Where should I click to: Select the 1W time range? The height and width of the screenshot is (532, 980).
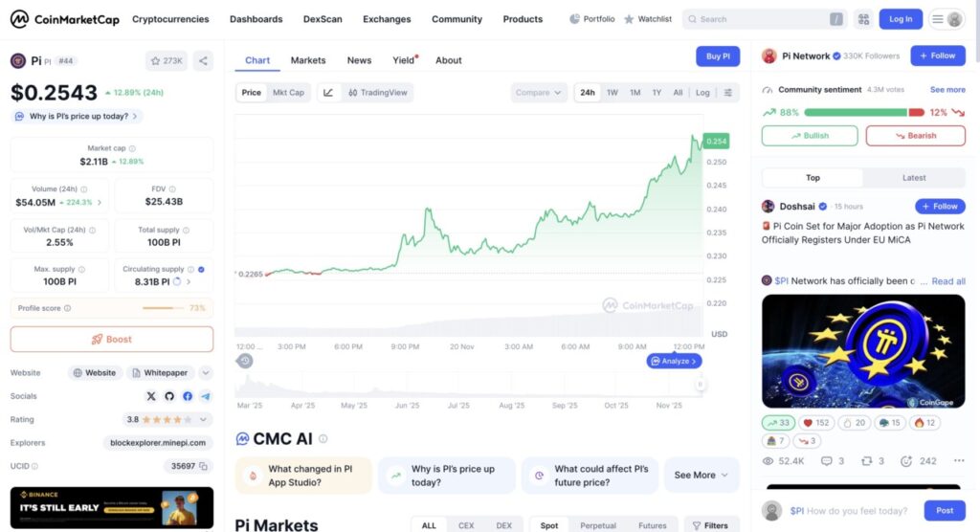coord(612,93)
